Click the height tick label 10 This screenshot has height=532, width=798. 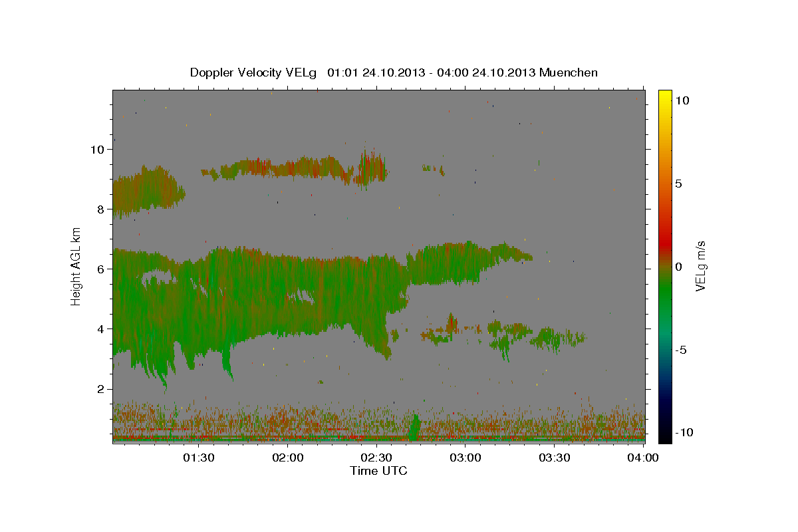(97, 149)
